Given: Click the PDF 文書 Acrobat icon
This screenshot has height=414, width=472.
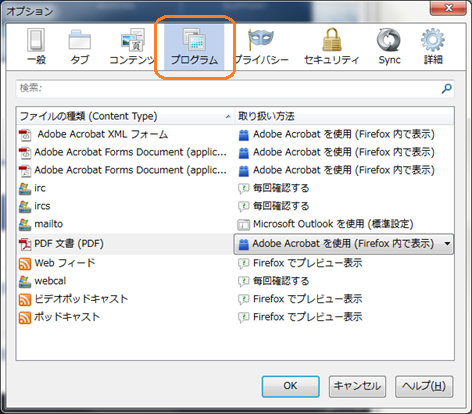Looking at the screenshot, I should 25,244.
